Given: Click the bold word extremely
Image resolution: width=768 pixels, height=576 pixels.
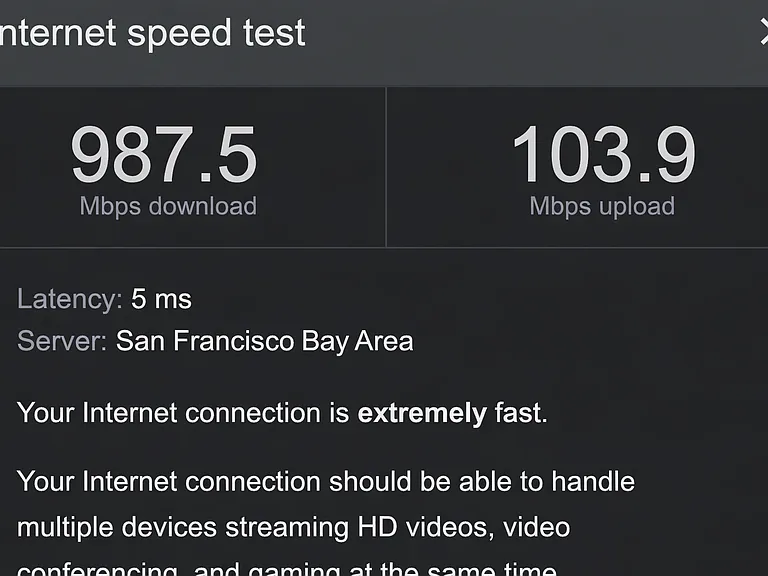Looking at the screenshot, I should click(422, 413).
